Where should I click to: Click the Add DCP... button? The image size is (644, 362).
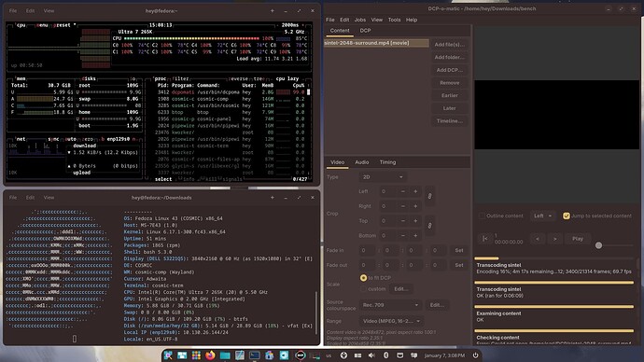(449, 70)
